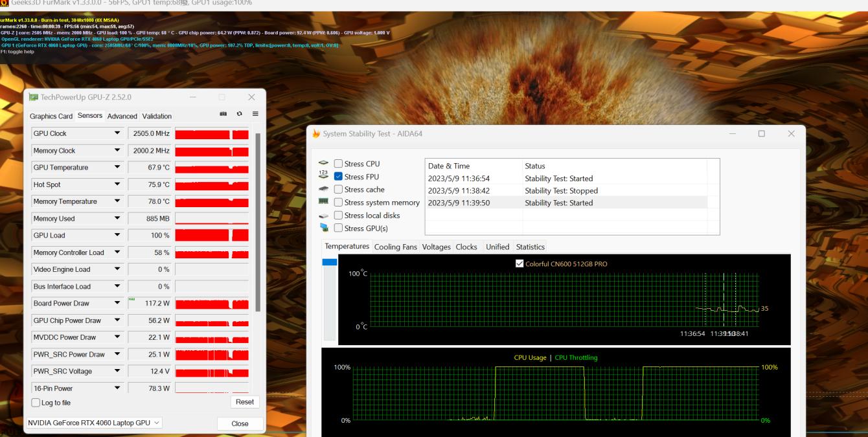This screenshot has width=868, height=437.
Task: Switch to the Graphics Card tab in GPU-Z
Action: [x=51, y=117]
